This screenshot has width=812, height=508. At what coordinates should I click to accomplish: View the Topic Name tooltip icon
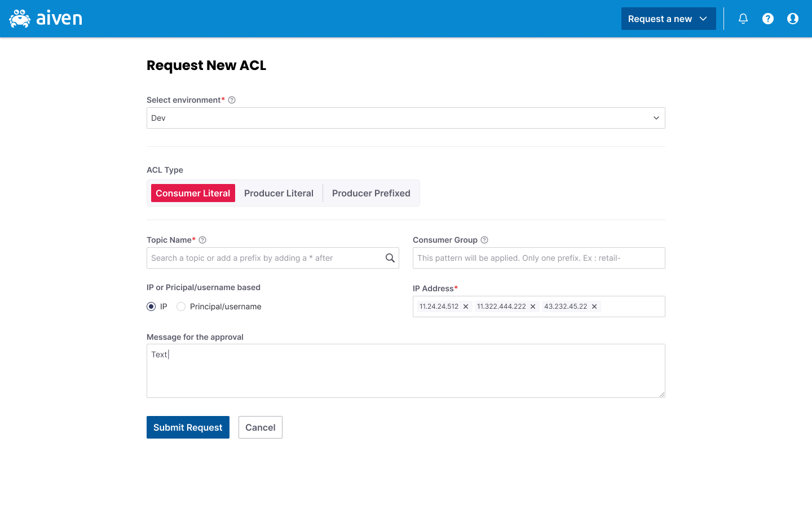pos(202,239)
